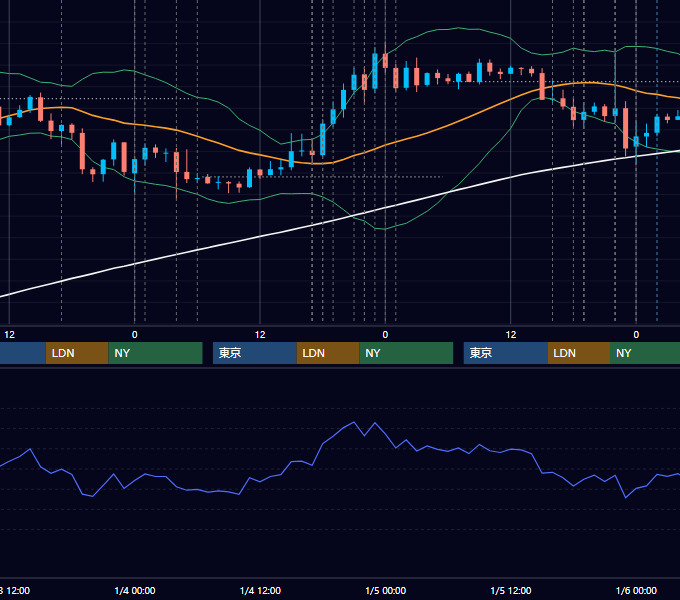Select the 東京 session block on 1/4
The width and height of the screenshot is (680, 600).
pyautogui.click(x=255, y=353)
